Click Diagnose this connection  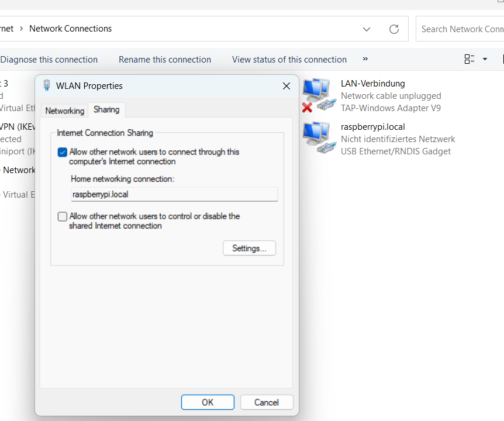pyautogui.click(x=49, y=60)
